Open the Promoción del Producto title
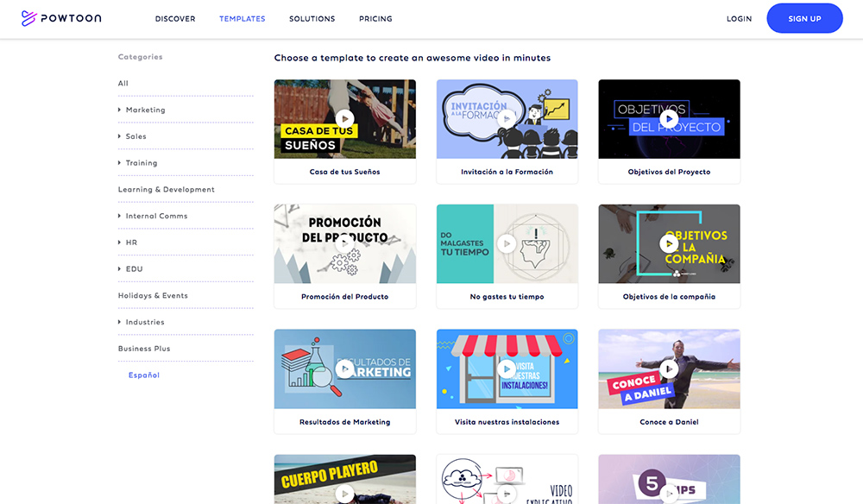 (345, 297)
